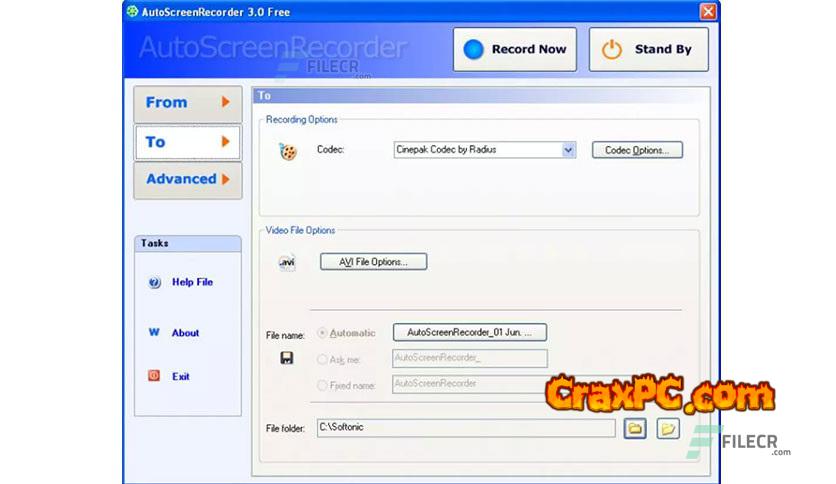836x484 pixels.
Task: Select the Automatic file name option
Action: point(322,333)
